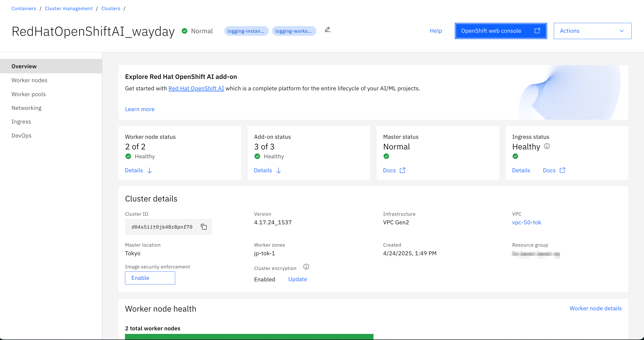644x340 pixels.
Task: Go to DevOps section
Action: pos(21,135)
